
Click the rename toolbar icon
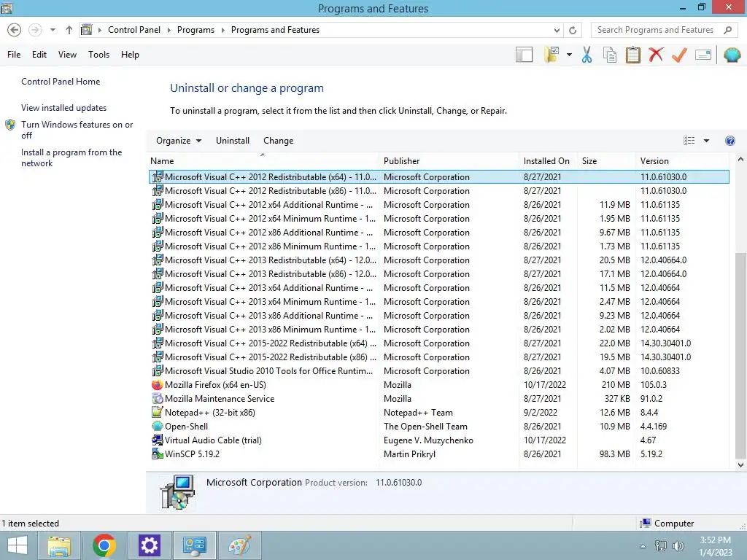coord(703,55)
